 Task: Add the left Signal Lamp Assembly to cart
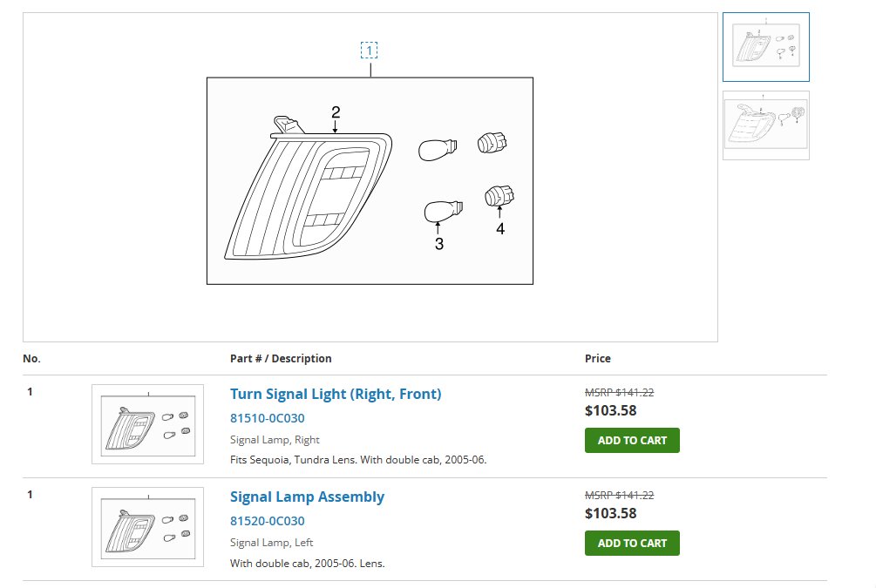coord(632,543)
